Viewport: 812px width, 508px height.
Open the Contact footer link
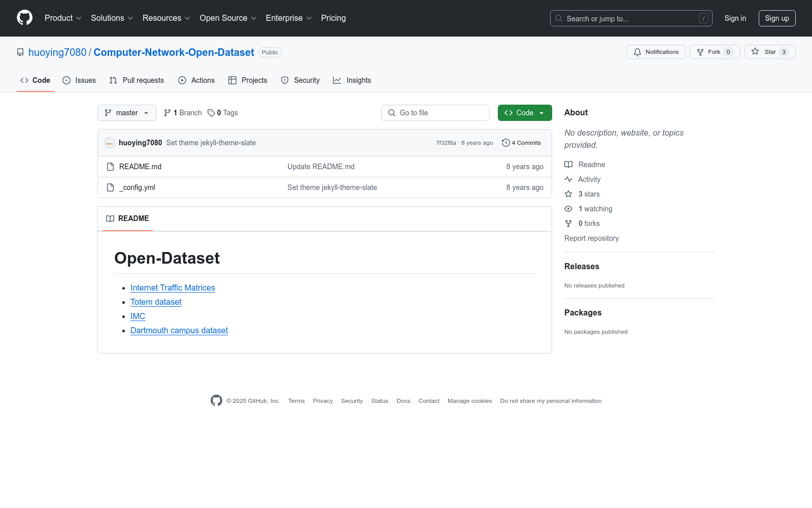[429, 401]
